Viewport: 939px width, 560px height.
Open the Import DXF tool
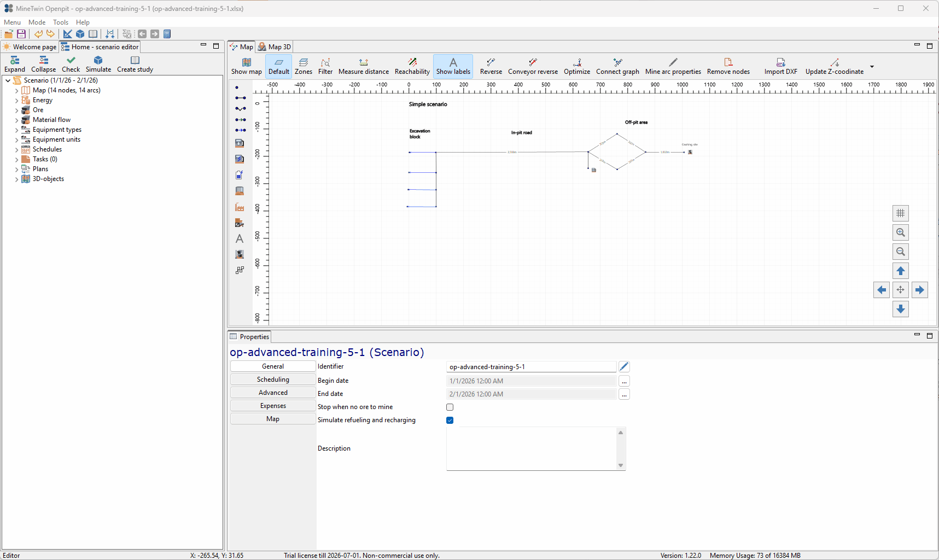(780, 66)
